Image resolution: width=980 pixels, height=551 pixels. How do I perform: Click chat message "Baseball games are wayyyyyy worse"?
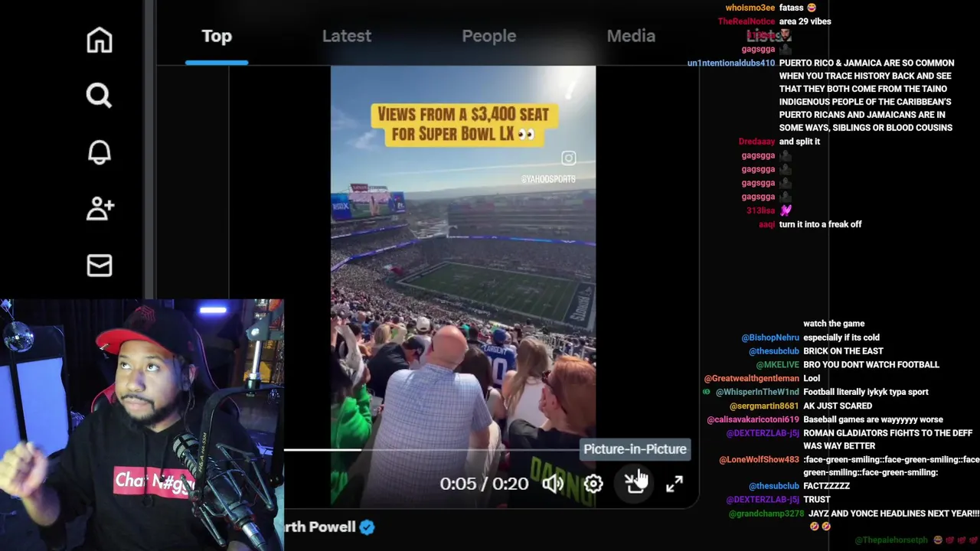[874, 419]
